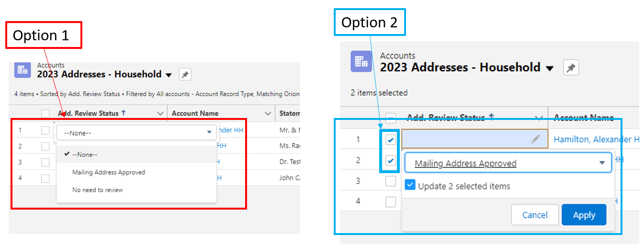This screenshot has height=247, width=644.
Task: Click the sort arrow beside Add. Review Status in the left table
Action: [124, 113]
